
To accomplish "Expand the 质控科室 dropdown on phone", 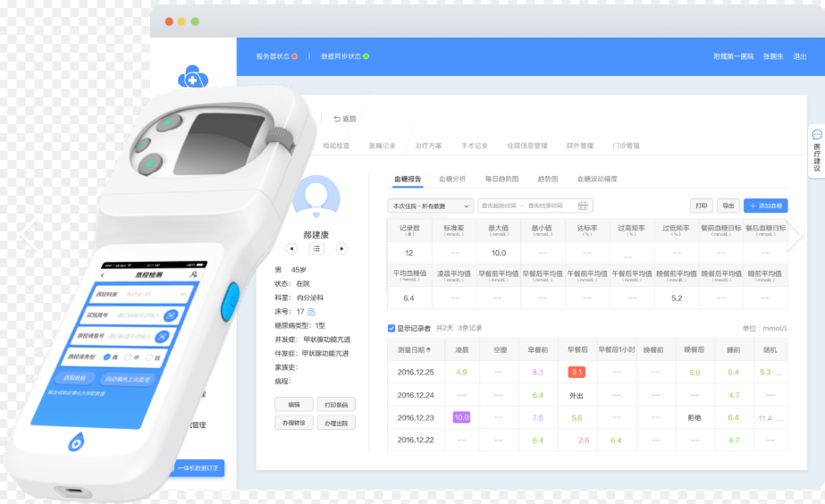I will click(183, 293).
